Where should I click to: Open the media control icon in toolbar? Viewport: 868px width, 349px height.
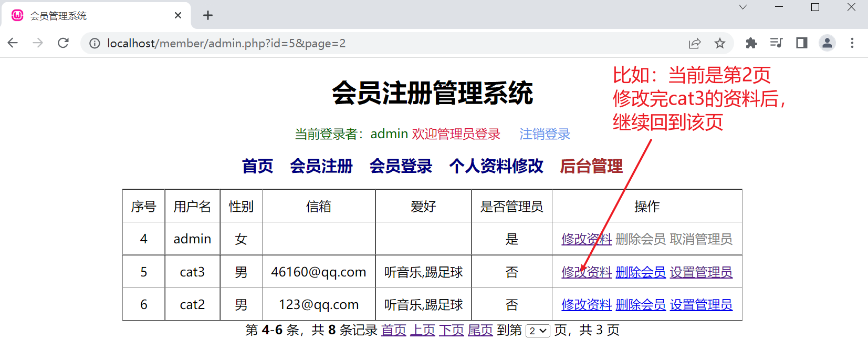click(x=777, y=43)
